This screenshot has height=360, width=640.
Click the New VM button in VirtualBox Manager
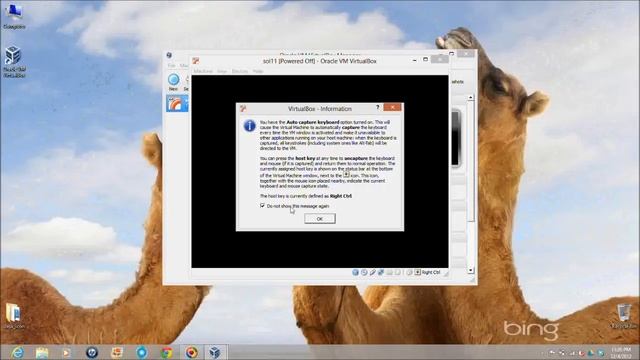pos(173,82)
